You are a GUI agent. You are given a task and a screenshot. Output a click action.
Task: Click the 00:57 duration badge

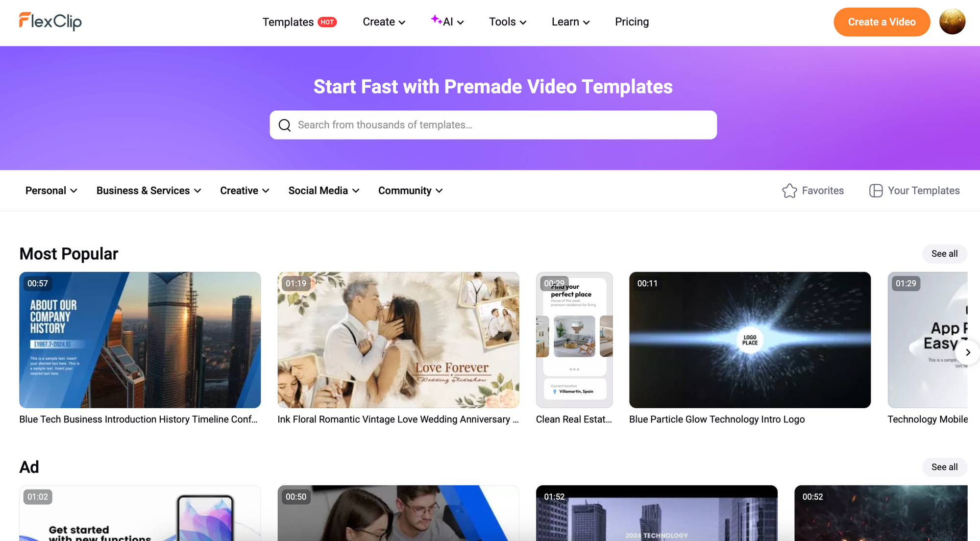[38, 284]
